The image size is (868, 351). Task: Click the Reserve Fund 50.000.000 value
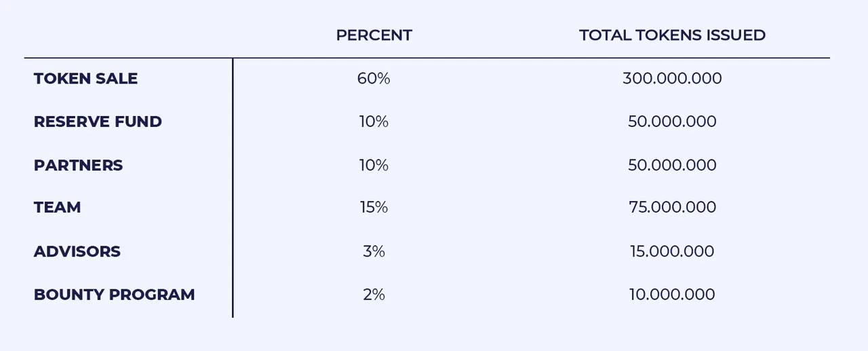click(x=672, y=122)
